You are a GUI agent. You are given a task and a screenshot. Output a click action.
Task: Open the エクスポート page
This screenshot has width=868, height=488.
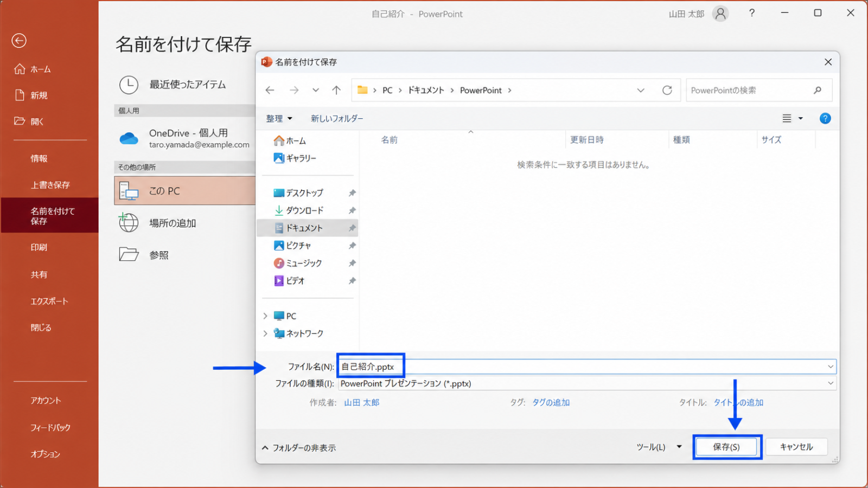tap(49, 301)
